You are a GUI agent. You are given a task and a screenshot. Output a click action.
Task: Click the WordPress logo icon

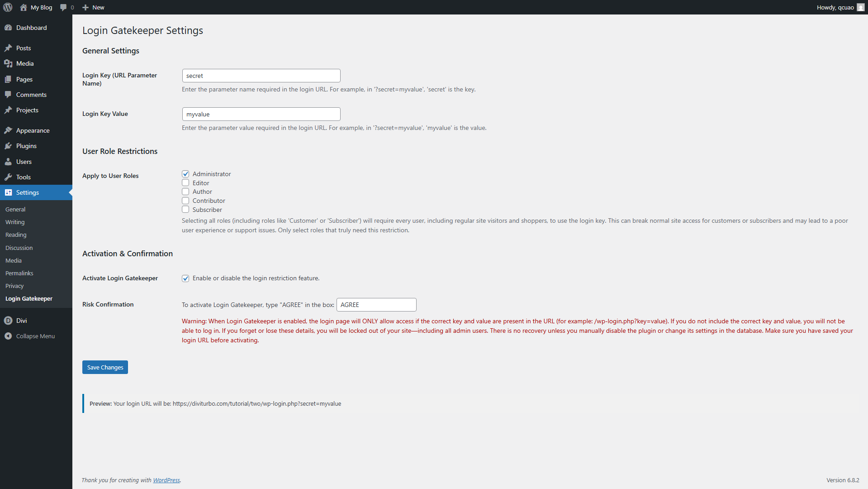tap(8, 7)
